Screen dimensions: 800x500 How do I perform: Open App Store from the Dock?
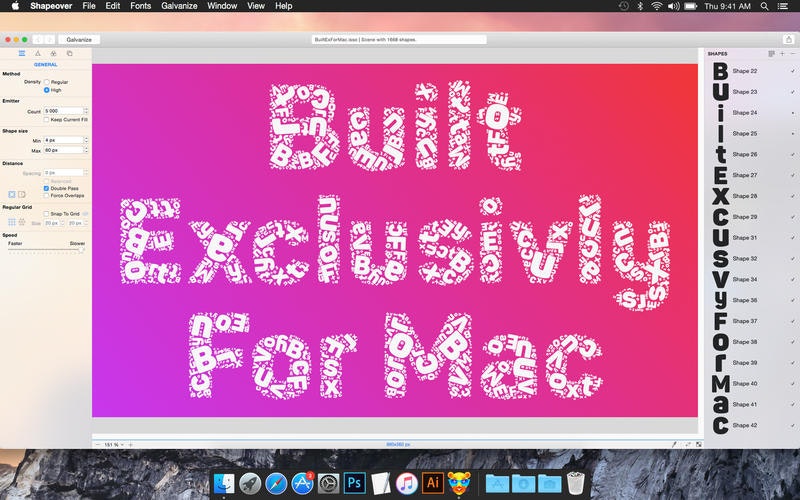click(302, 483)
